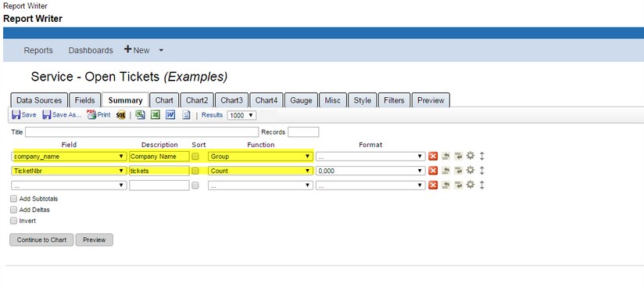Open the third row function dropdown
The image size is (644, 292).
tap(260, 185)
